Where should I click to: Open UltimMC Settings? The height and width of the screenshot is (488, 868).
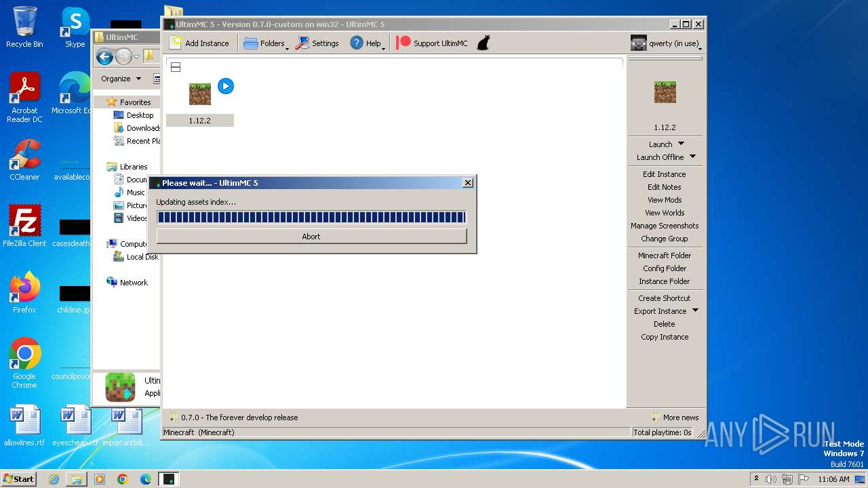(317, 43)
